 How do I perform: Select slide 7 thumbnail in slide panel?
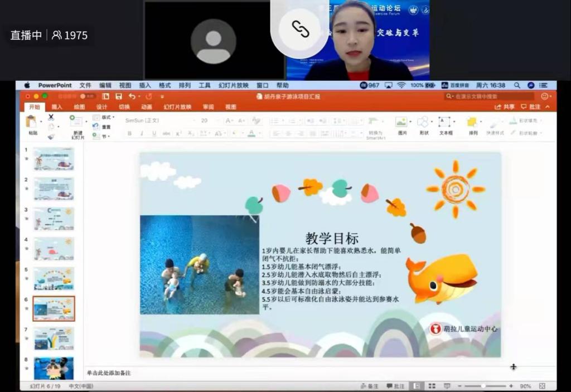tap(54, 338)
